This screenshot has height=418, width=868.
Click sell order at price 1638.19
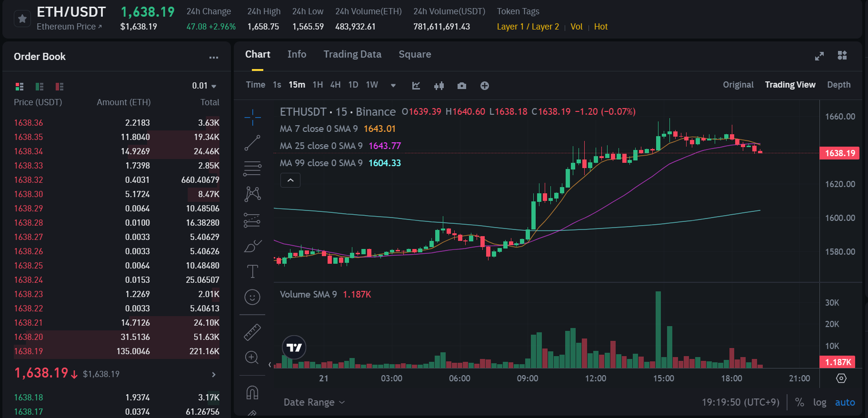pos(117,351)
